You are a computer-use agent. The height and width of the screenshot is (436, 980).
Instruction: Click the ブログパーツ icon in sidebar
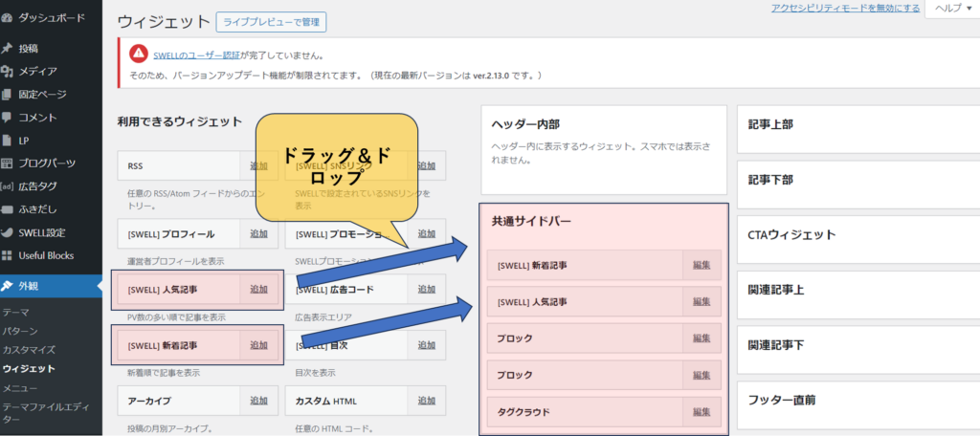[8, 163]
